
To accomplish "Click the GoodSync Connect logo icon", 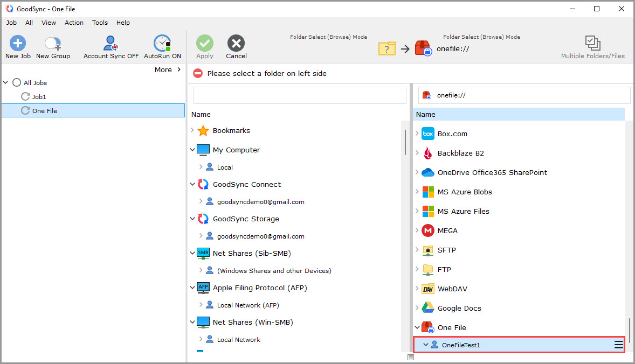I will (203, 185).
